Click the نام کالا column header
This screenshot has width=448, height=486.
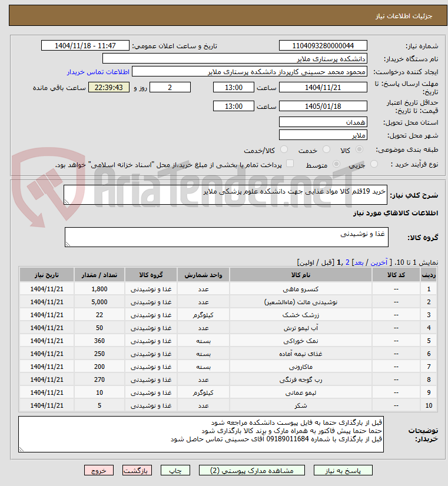pyautogui.click(x=301, y=275)
